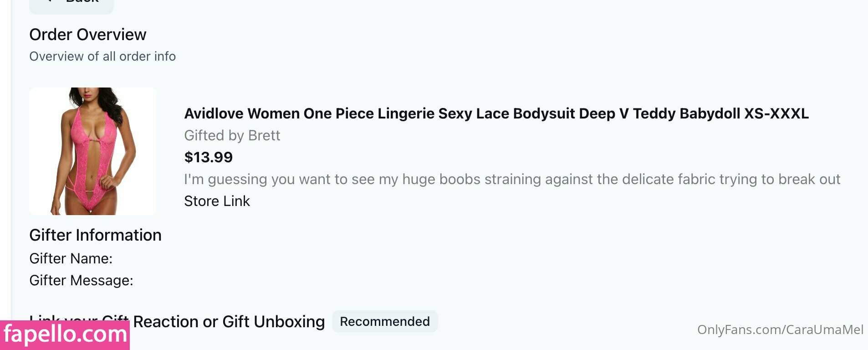This screenshot has height=350, width=868.
Task: Click the 'Gifted by Brett' text
Action: pyautogui.click(x=232, y=135)
